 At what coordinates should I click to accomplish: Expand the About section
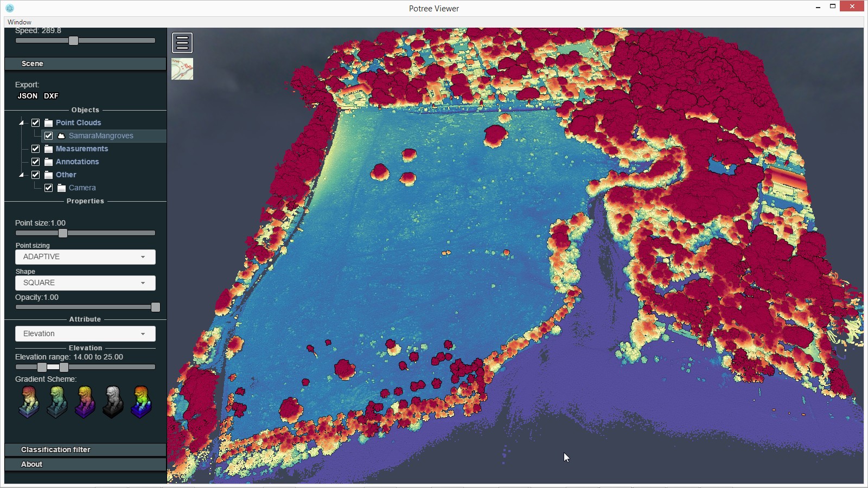tap(85, 464)
